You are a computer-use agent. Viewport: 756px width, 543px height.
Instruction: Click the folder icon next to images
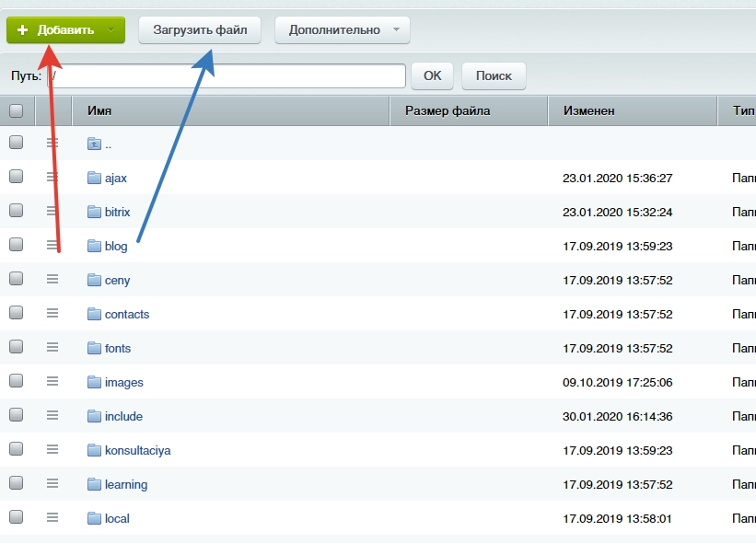point(94,382)
